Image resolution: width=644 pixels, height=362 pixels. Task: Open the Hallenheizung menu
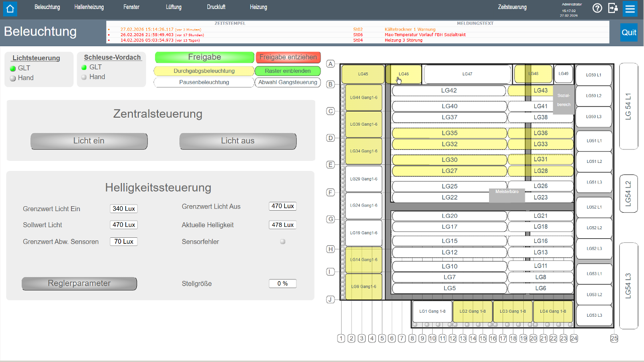(x=89, y=7)
